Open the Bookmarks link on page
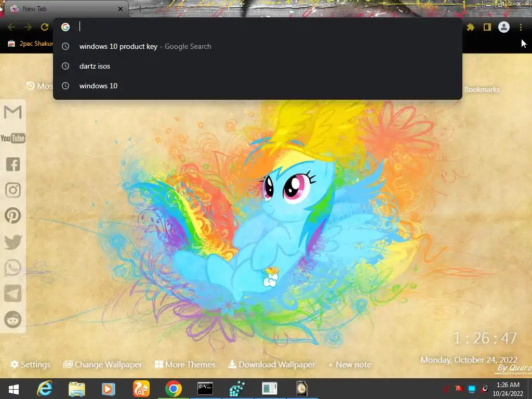Screen dimensions: 532x399 (x=482, y=89)
